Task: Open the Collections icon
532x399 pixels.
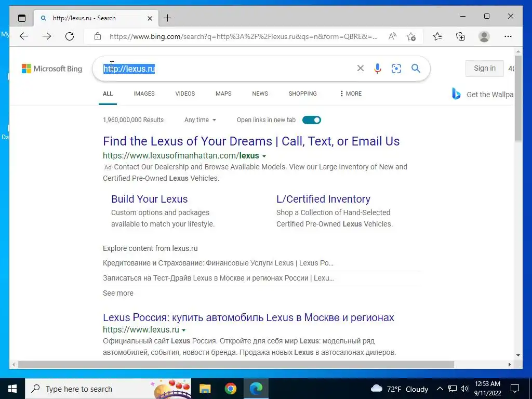Action: click(x=460, y=36)
